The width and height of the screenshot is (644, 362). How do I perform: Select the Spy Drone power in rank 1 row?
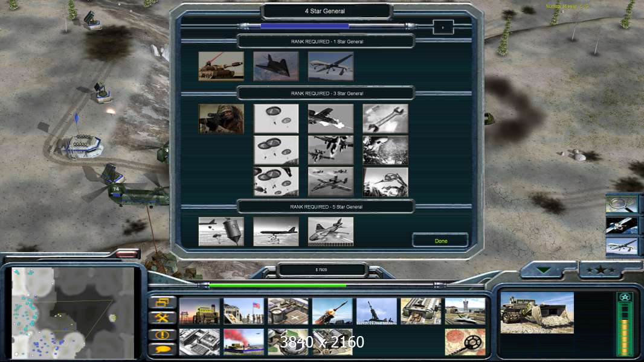(330, 66)
